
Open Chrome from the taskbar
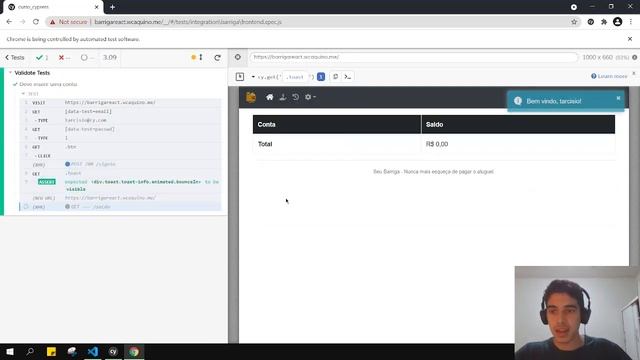(x=134, y=351)
